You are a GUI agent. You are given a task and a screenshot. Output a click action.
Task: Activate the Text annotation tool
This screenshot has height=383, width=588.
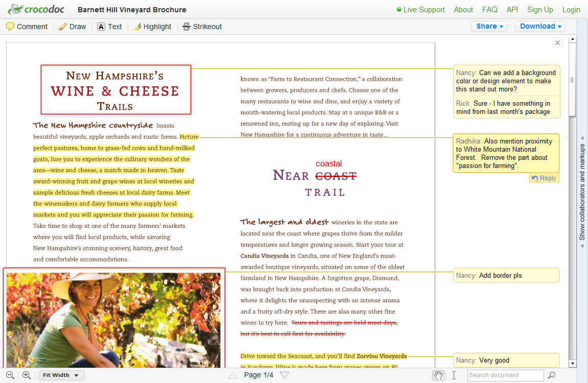point(109,27)
